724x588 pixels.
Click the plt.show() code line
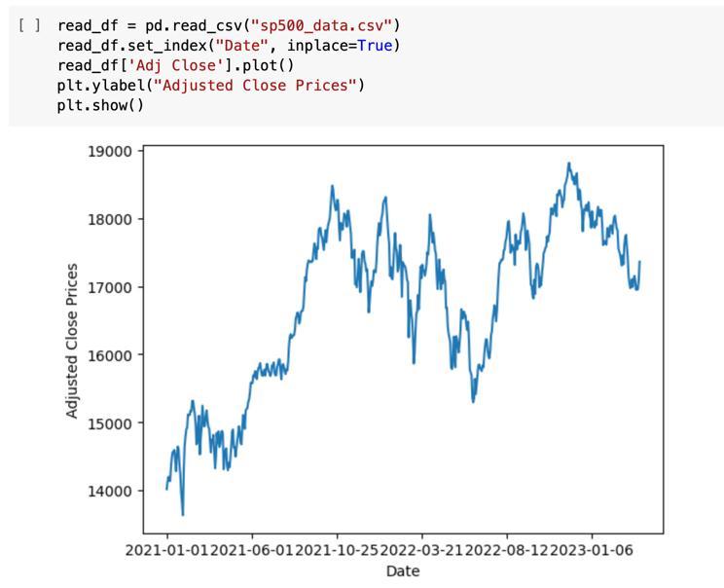coord(100,105)
